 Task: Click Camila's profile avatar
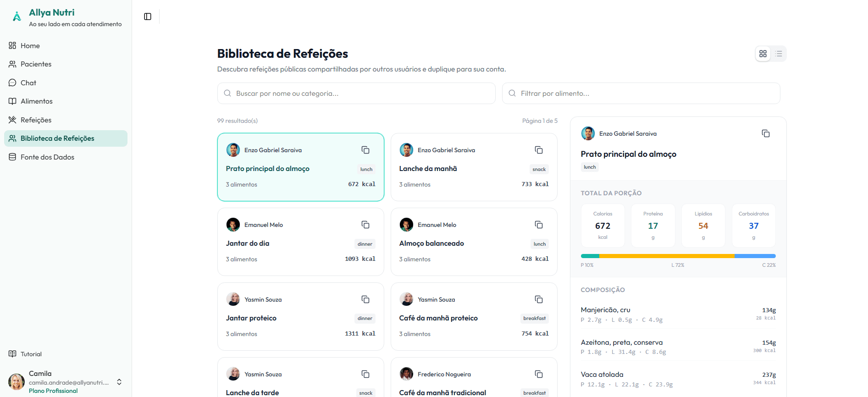17,382
